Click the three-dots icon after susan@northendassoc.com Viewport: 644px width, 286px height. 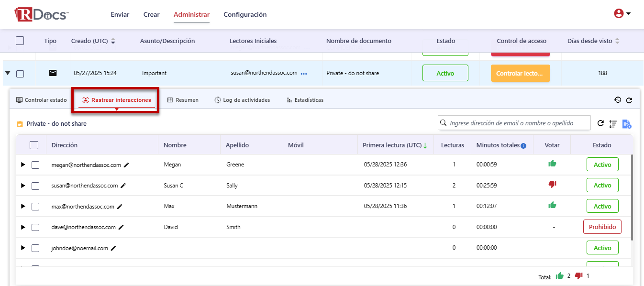click(x=304, y=74)
